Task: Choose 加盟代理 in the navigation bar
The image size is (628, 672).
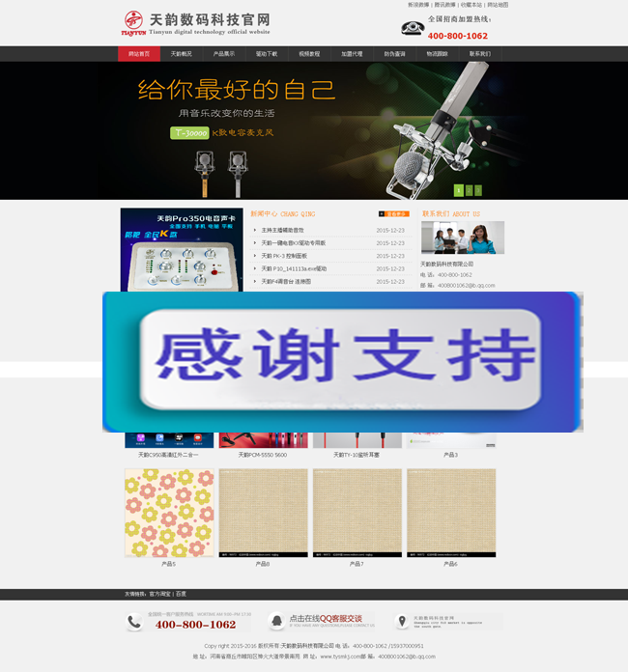Action: 352,54
